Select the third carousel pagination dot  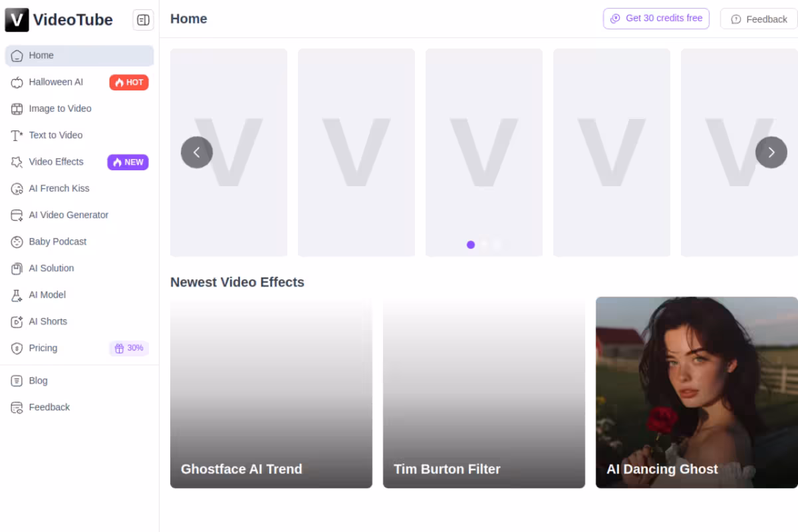point(497,245)
